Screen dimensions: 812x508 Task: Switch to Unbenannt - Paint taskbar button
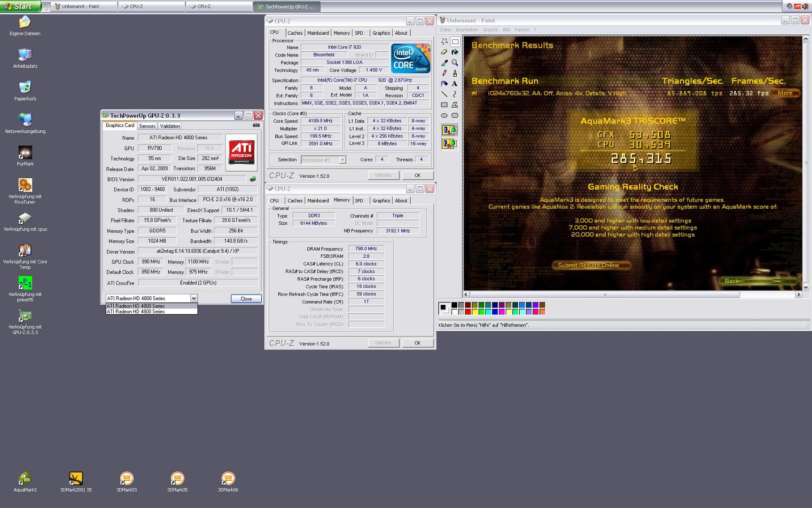[x=84, y=7]
